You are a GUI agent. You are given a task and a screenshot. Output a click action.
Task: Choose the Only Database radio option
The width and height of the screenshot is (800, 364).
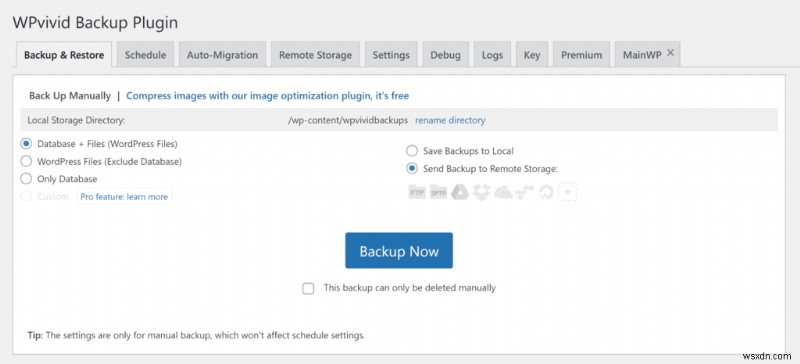(x=26, y=179)
